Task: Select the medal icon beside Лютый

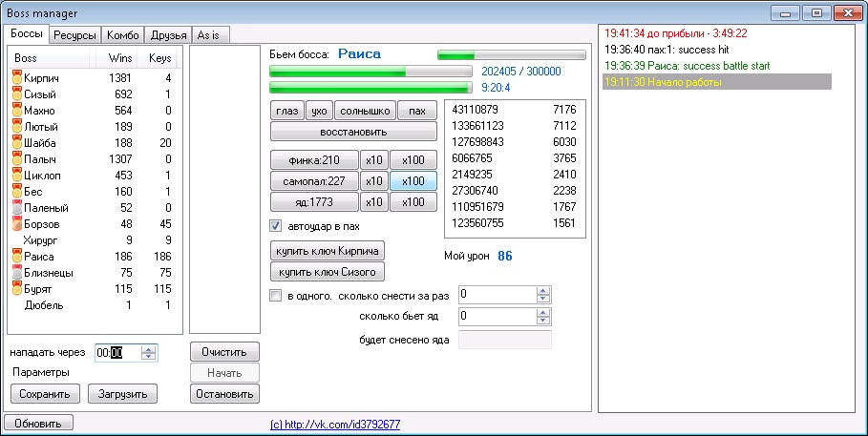Action: 16,127
